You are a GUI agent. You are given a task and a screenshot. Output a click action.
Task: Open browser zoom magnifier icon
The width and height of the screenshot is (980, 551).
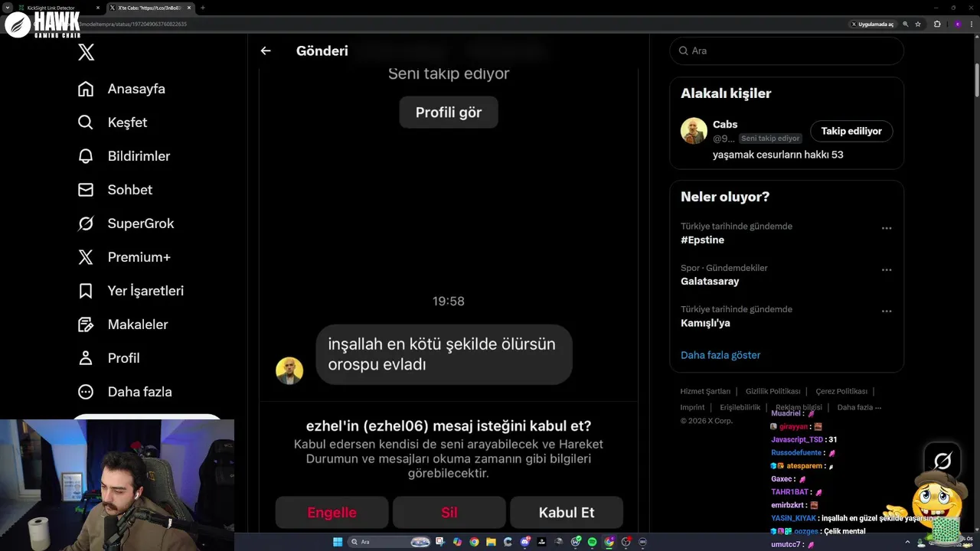906,24
